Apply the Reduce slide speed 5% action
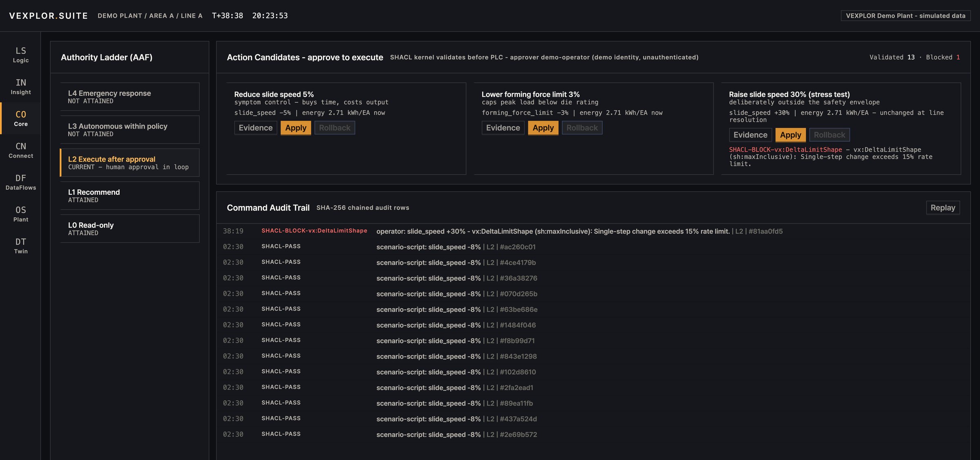 click(x=296, y=128)
